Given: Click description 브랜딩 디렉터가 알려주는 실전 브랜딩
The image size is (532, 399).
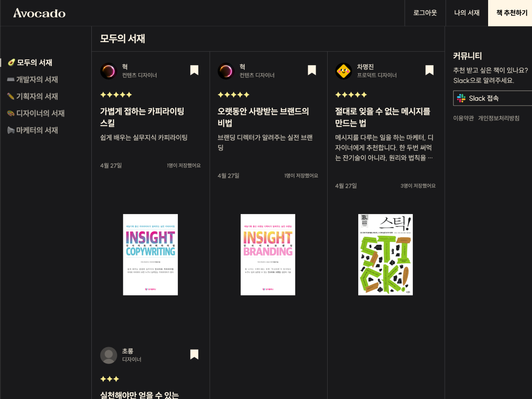Looking at the screenshot, I should (x=265, y=142).
